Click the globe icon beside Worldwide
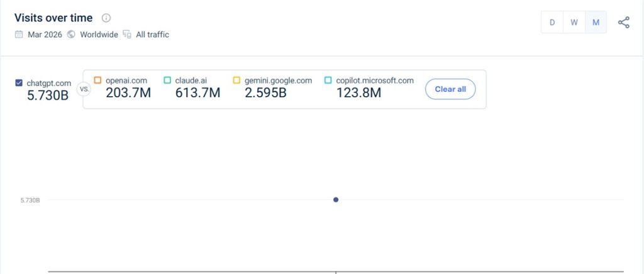The height and width of the screenshot is (274, 644). click(x=72, y=35)
